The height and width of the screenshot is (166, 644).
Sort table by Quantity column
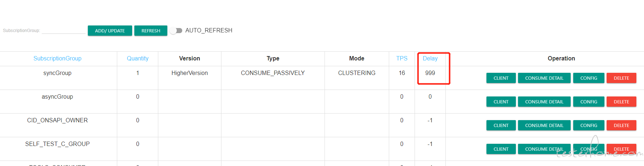pyautogui.click(x=138, y=58)
